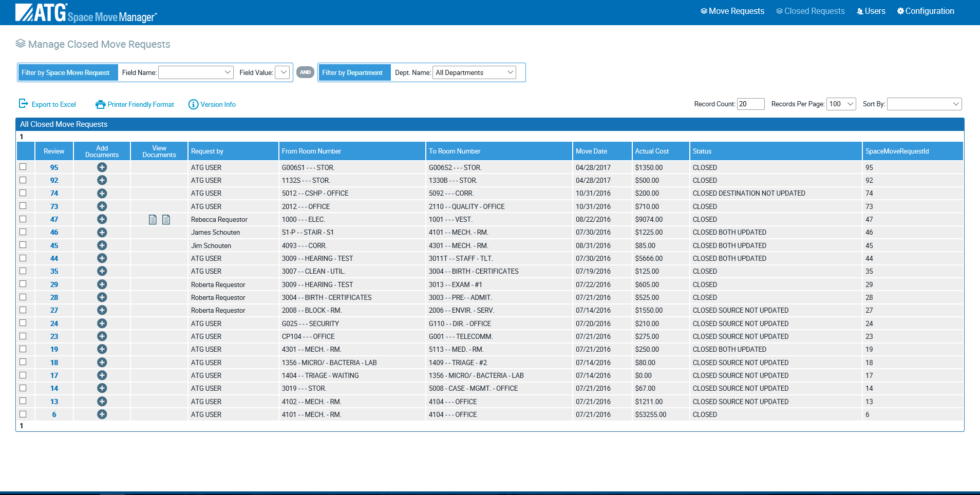Click Export to Excel link

pos(54,104)
